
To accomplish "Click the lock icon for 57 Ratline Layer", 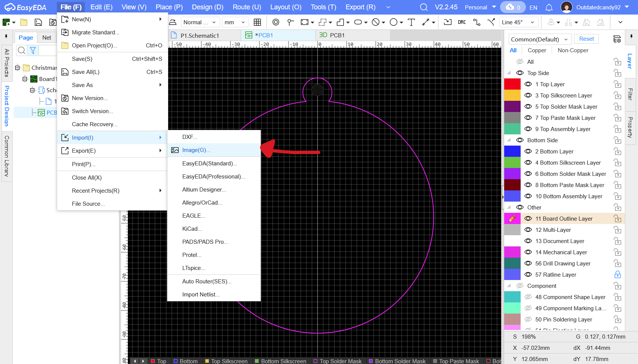I will [x=617, y=275].
